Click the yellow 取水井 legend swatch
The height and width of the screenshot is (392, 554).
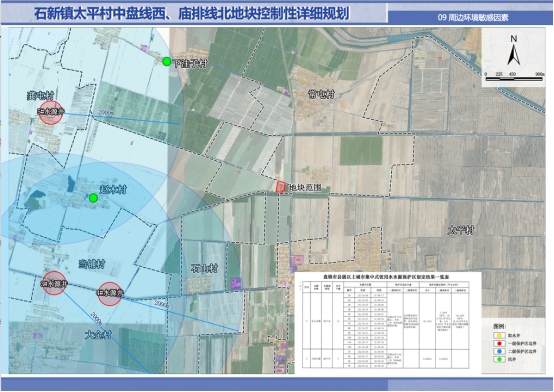(499, 335)
